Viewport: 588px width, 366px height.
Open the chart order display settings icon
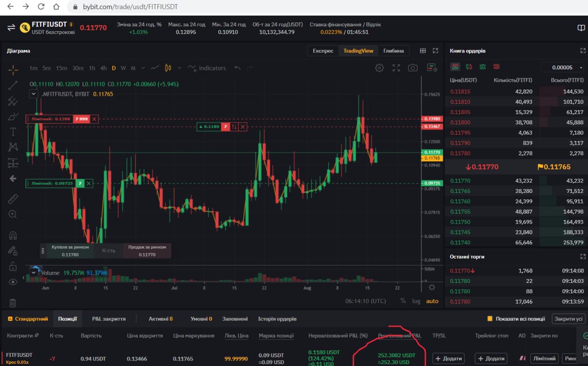tap(432, 68)
